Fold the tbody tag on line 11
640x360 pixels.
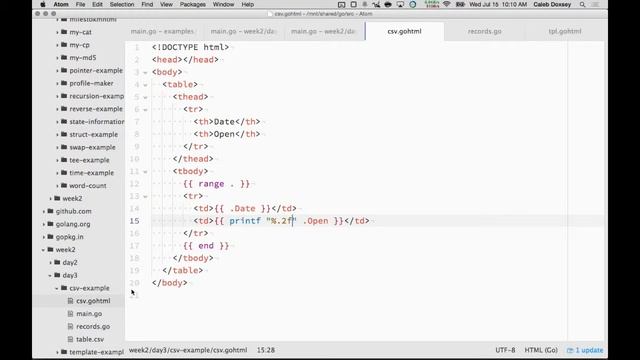click(145, 172)
